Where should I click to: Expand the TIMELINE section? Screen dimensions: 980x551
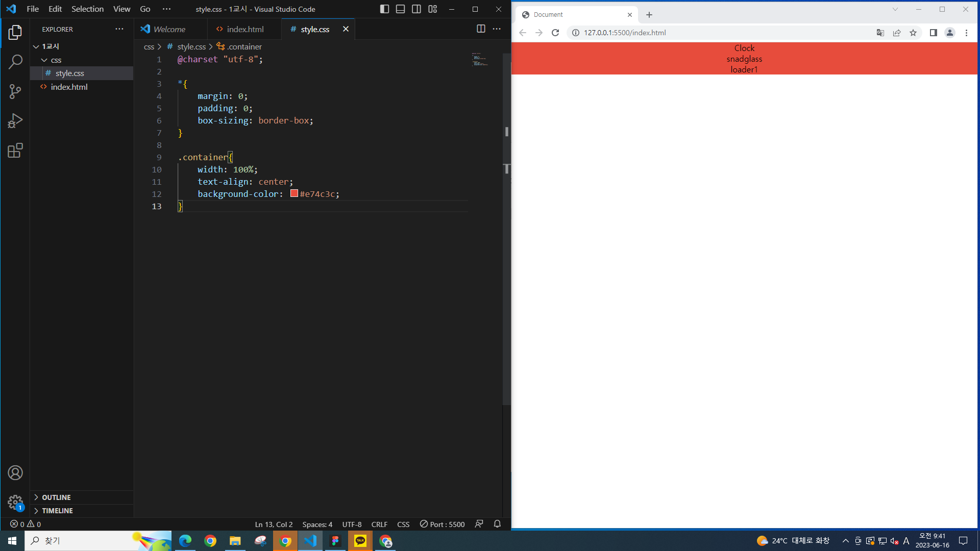pos(57,511)
